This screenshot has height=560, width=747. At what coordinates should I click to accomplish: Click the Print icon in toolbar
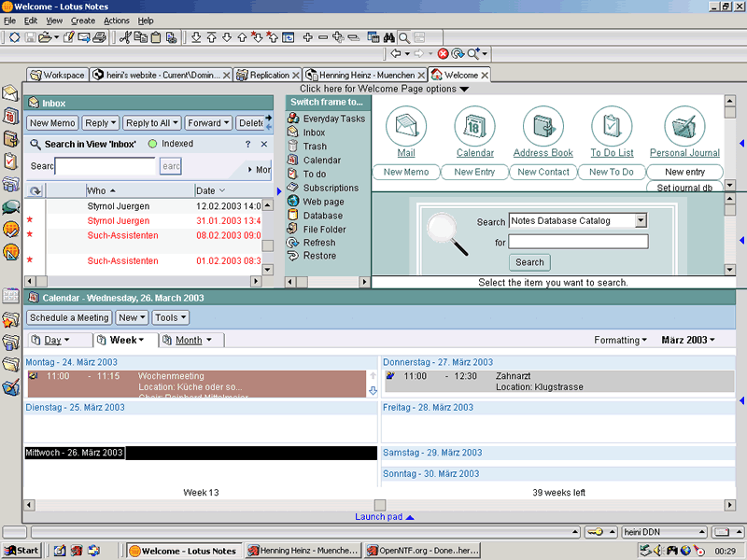99,37
